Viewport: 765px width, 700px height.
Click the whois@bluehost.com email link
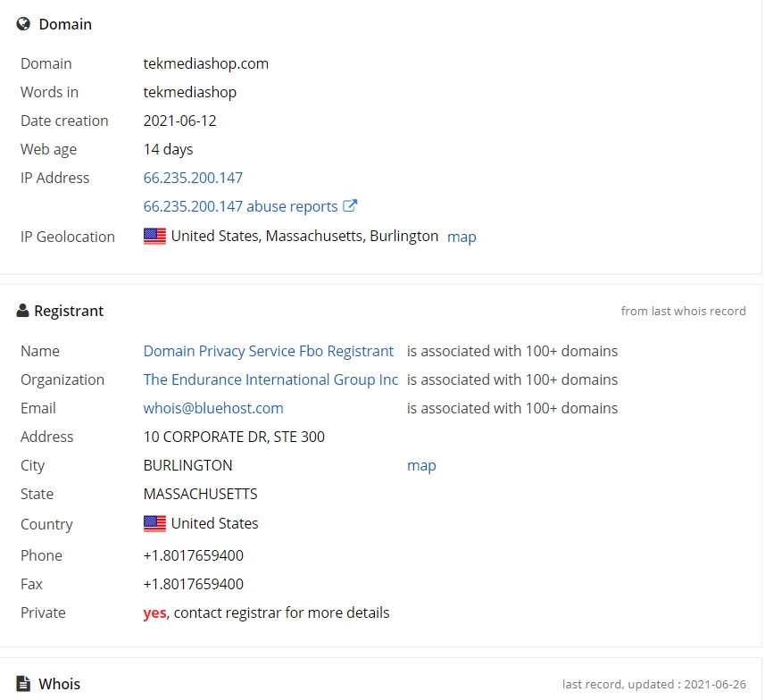tap(213, 408)
